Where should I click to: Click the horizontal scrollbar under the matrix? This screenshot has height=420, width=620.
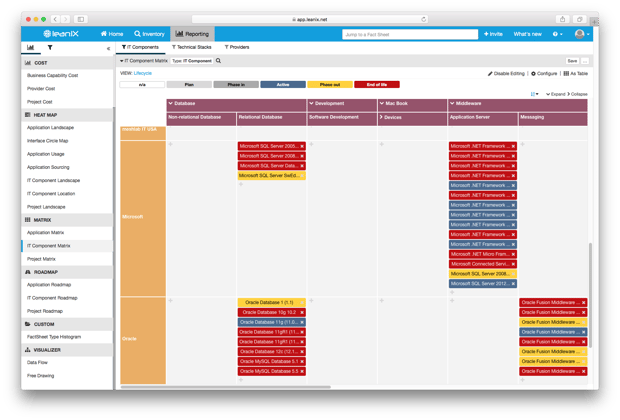pyautogui.click(x=225, y=387)
